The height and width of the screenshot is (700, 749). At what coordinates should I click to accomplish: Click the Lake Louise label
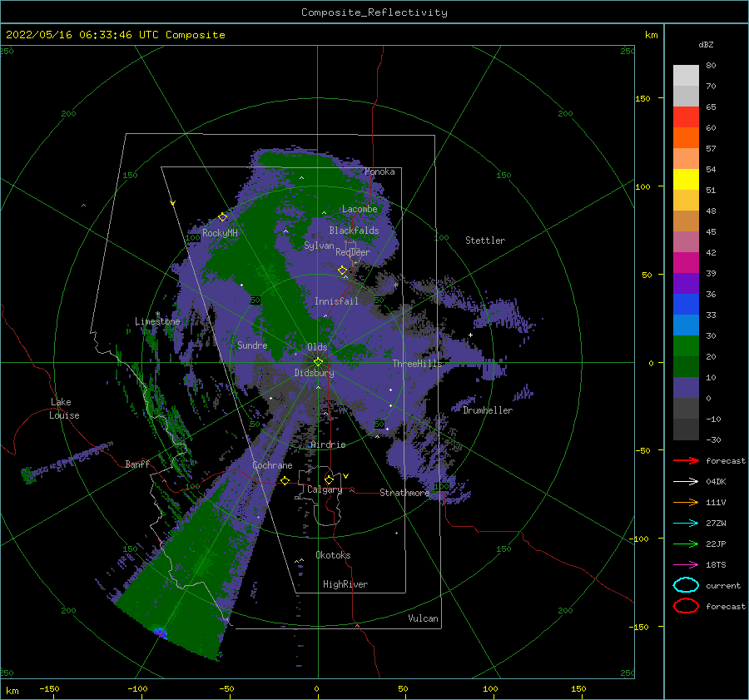coord(64,409)
